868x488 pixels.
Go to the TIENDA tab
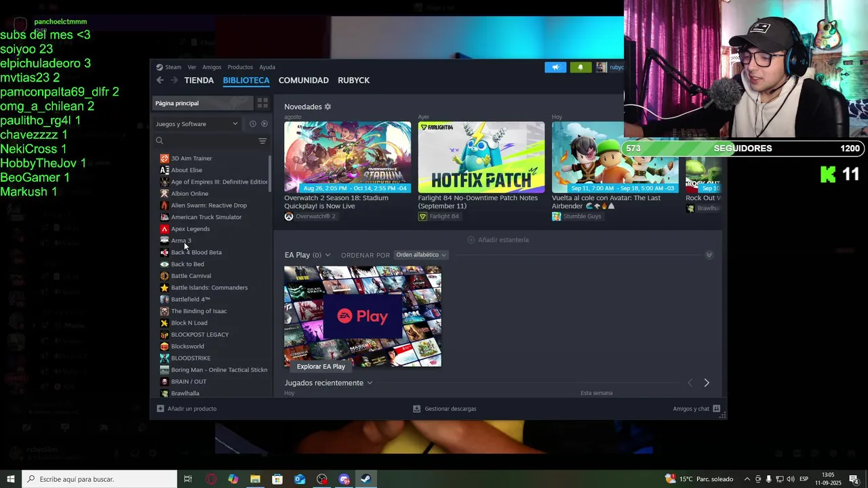[199, 80]
